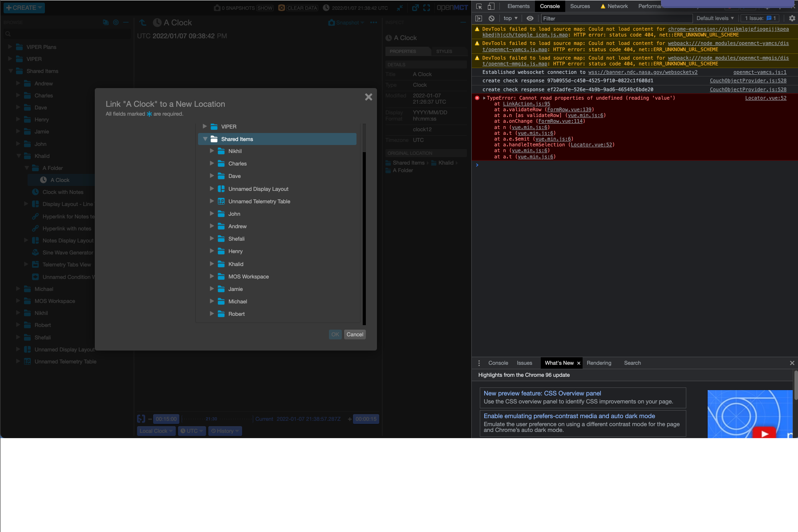Viewport: 798px width, 532px height.
Task: Open the Local Clock mode dropdown
Action: (x=156, y=431)
